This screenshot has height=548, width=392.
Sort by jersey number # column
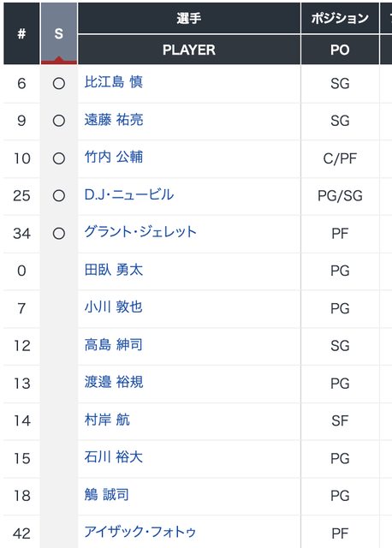[x=21, y=33]
